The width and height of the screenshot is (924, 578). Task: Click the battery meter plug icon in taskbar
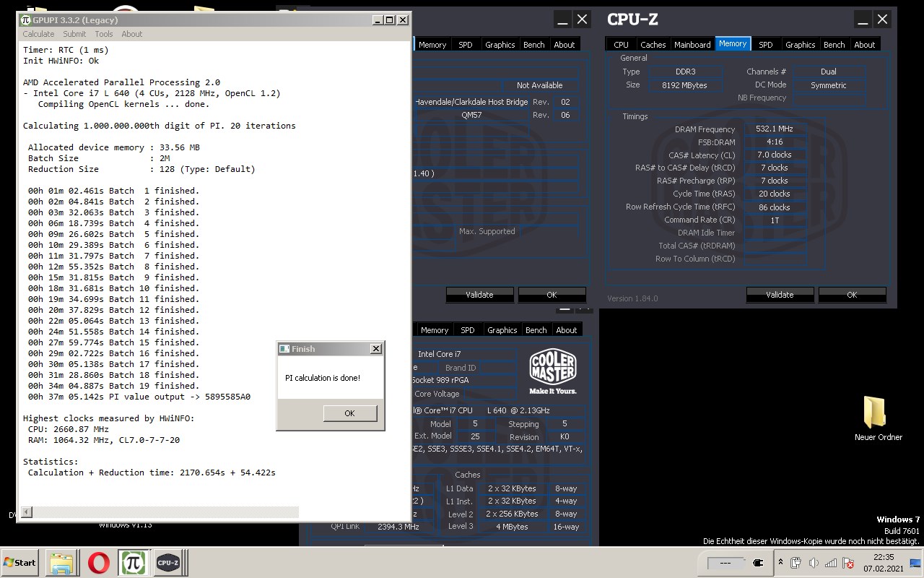point(759,562)
